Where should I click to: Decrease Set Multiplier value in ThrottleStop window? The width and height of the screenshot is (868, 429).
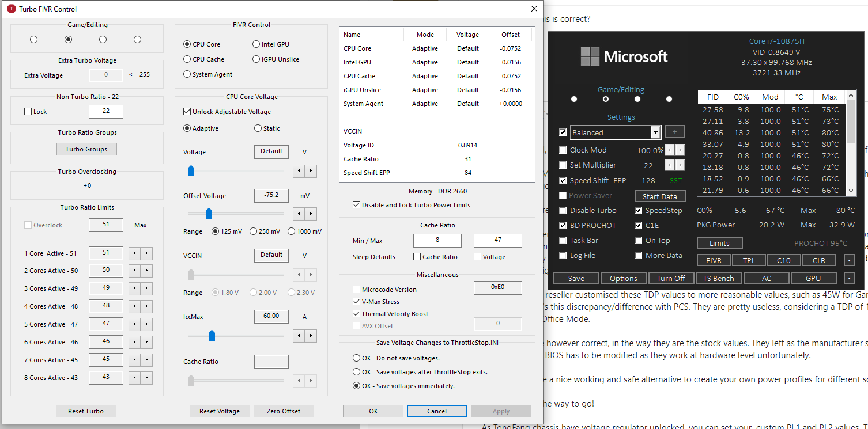point(670,165)
